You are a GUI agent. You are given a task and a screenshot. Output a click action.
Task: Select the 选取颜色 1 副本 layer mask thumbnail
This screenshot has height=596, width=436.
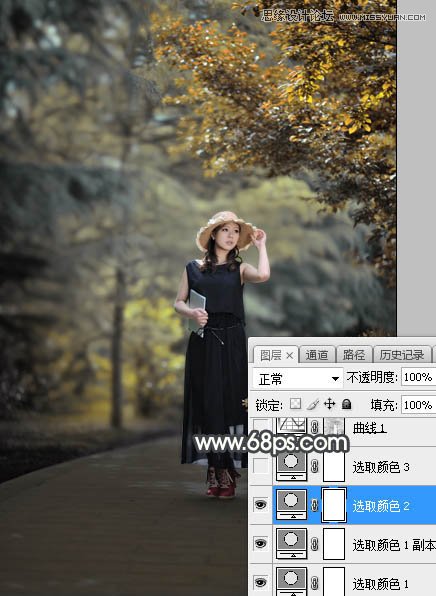coord(334,544)
